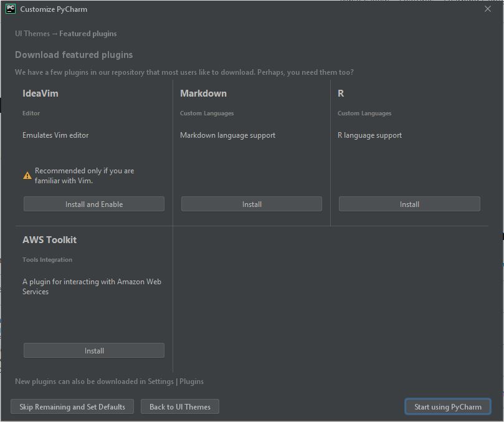Click Skip Remaining and Set Defaults
The height and width of the screenshot is (422, 504).
click(72, 406)
